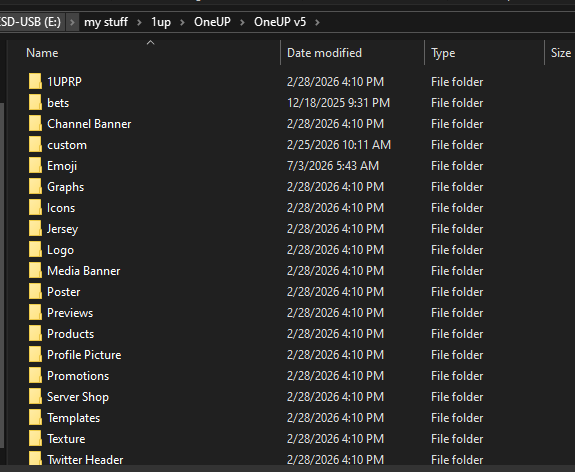Click the 12/18/2025 9:31 PM date cell
The height and width of the screenshot is (472, 575).
pyautogui.click(x=338, y=103)
